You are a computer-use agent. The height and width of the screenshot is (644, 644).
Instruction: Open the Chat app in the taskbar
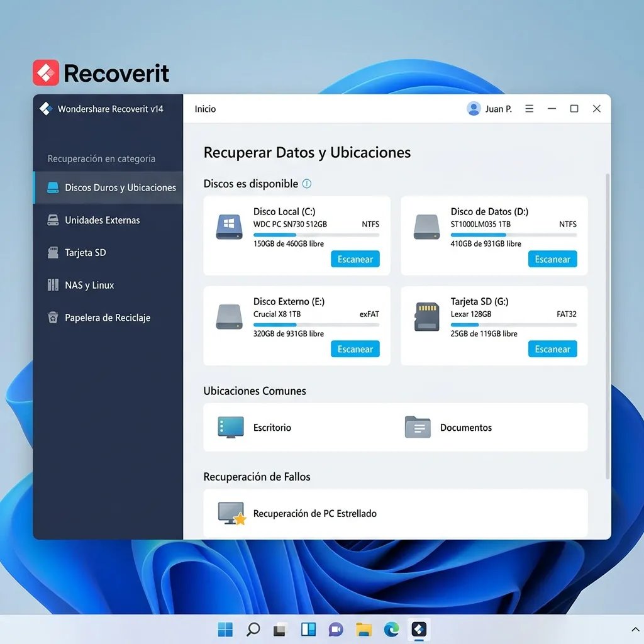pos(336,629)
